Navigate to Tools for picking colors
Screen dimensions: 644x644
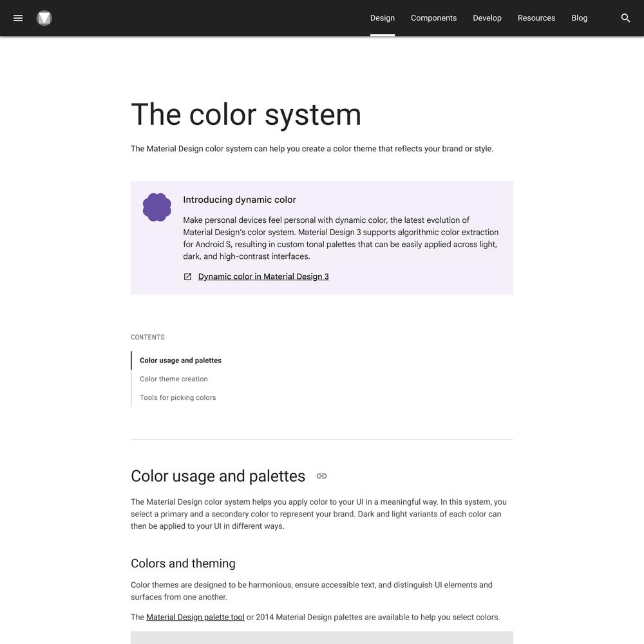coord(178,397)
